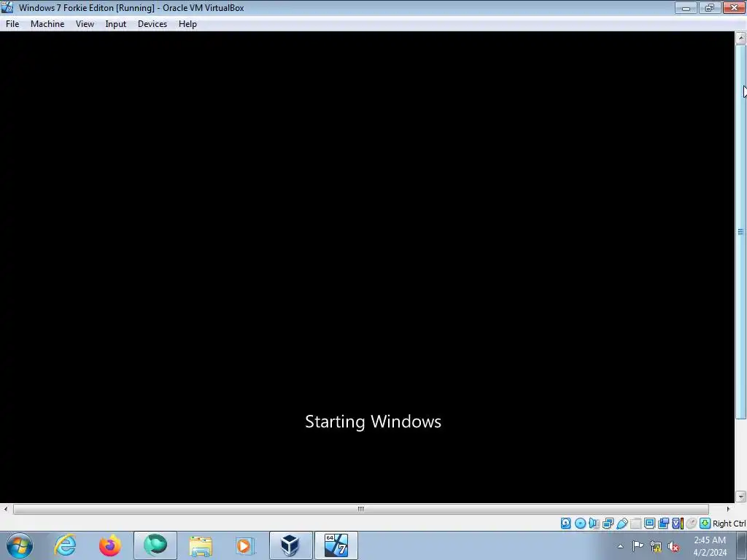This screenshot has width=747, height=560.
Task: Open the Input menu
Action: [116, 24]
